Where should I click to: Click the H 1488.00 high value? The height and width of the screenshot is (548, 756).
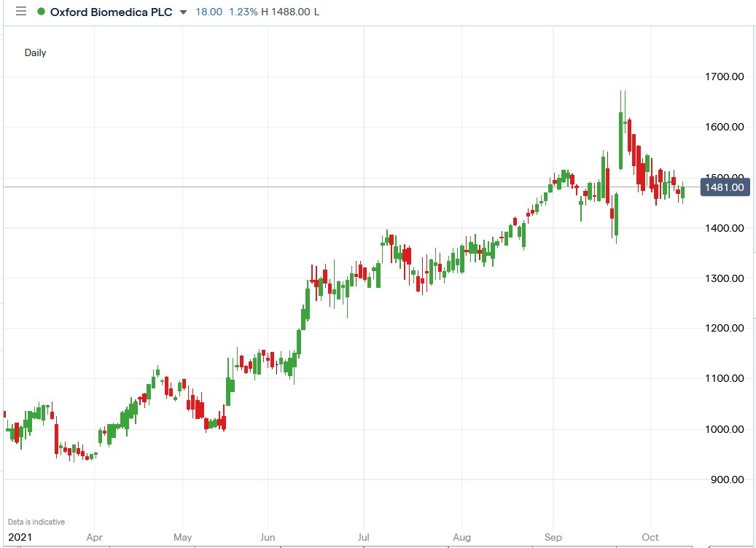click(x=286, y=12)
